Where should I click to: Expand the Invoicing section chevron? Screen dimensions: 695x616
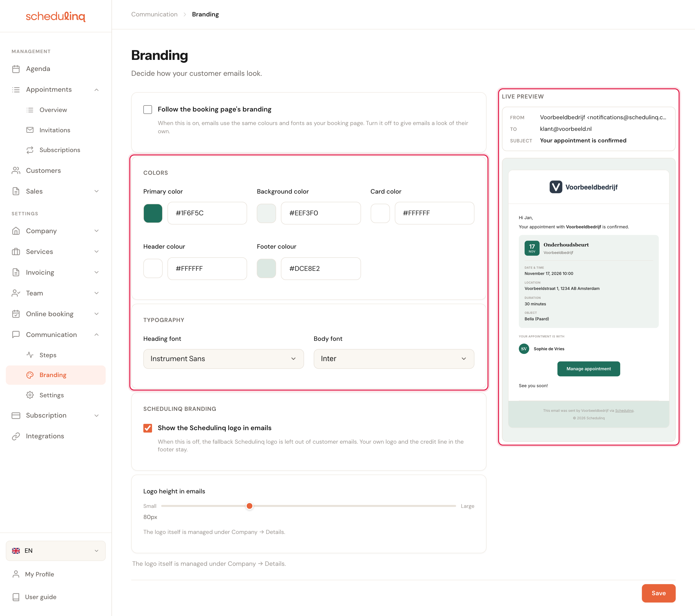pos(97,273)
